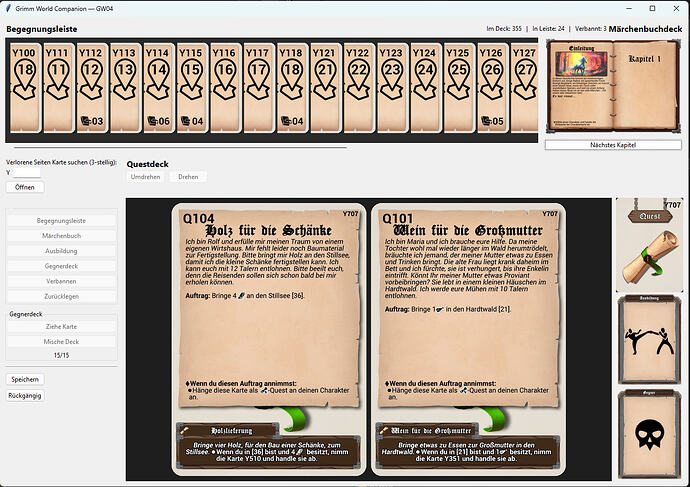
Task: Click the card stack icon 03 on Y112
Action: point(92,121)
